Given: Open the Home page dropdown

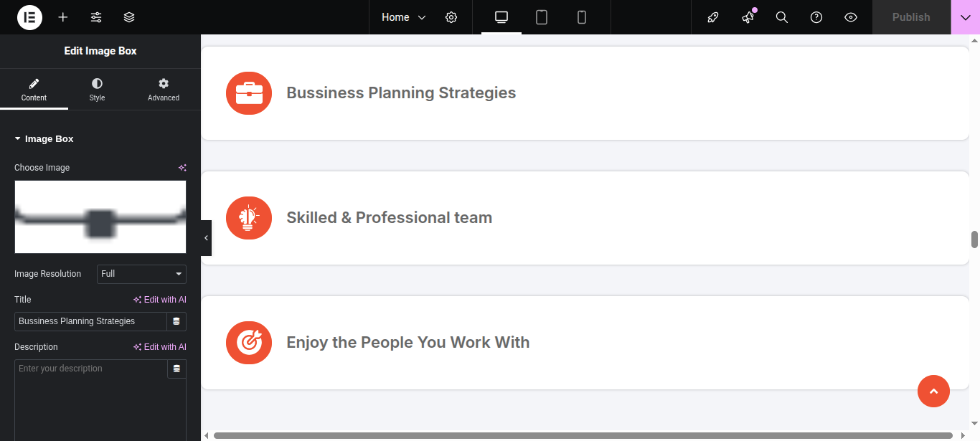Looking at the screenshot, I should (x=403, y=17).
